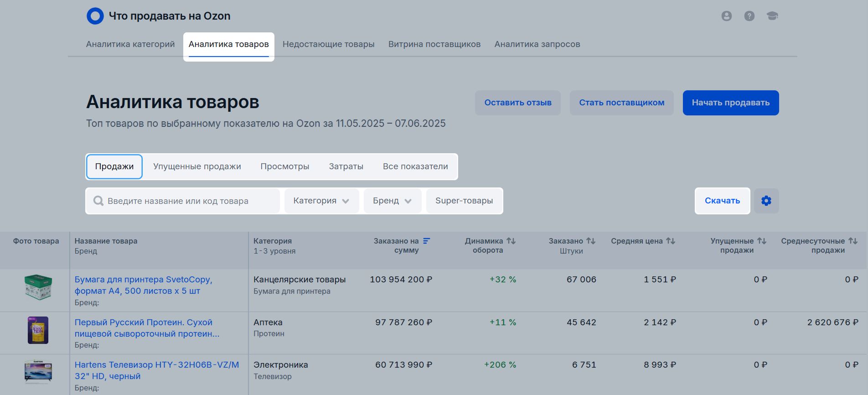Image resolution: width=868 pixels, height=395 pixels.
Task: Sort by Среднесуточные продажи arrows
Action: pyautogui.click(x=853, y=241)
